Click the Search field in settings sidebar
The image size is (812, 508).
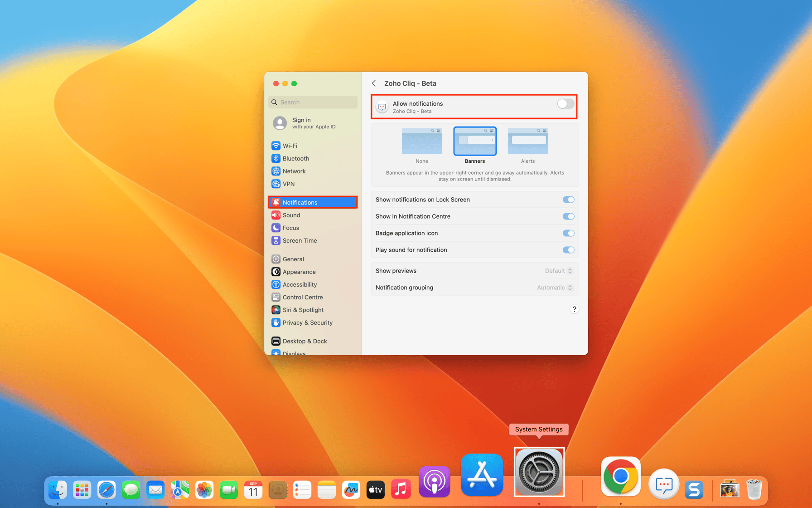click(x=313, y=103)
